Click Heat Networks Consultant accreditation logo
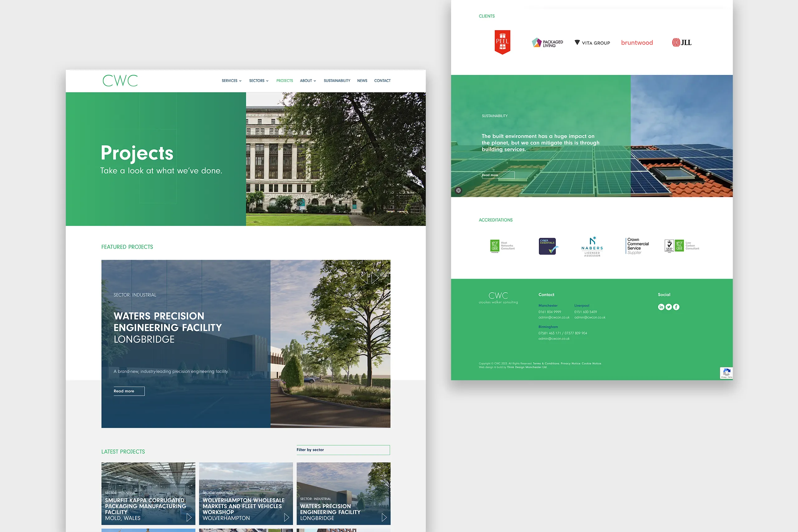The image size is (798, 532). click(x=502, y=246)
